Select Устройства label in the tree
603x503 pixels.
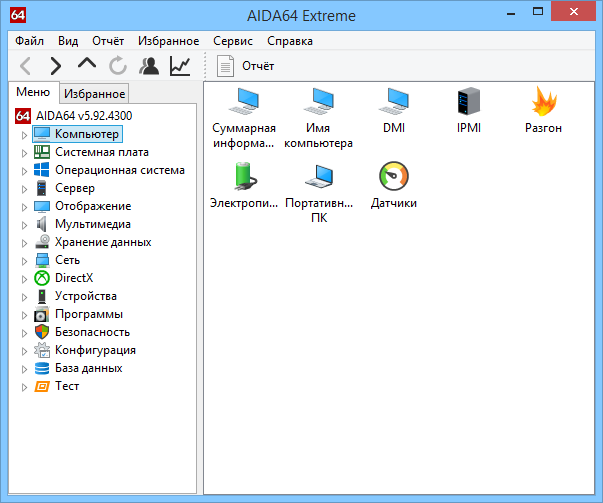[86, 296]
